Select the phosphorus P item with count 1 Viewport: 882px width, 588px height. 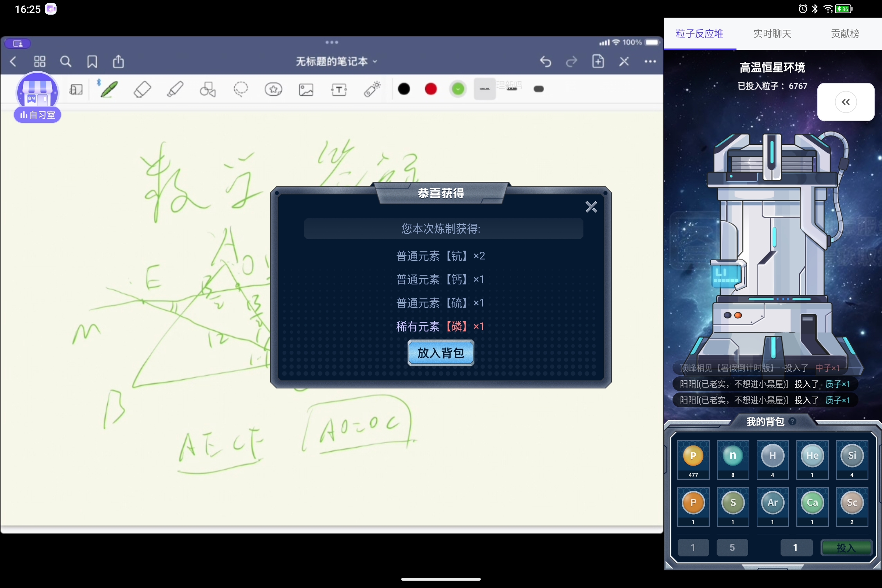click(x=693, y=507)
